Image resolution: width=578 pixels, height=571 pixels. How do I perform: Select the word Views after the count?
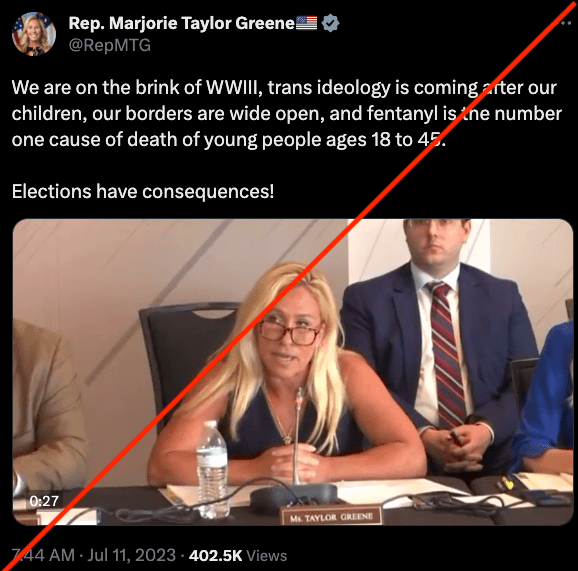(267, 556)
